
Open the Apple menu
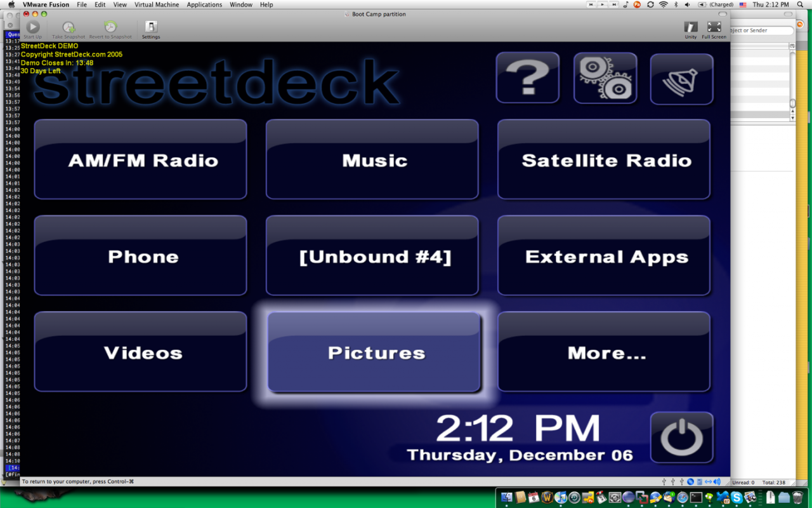11,4
